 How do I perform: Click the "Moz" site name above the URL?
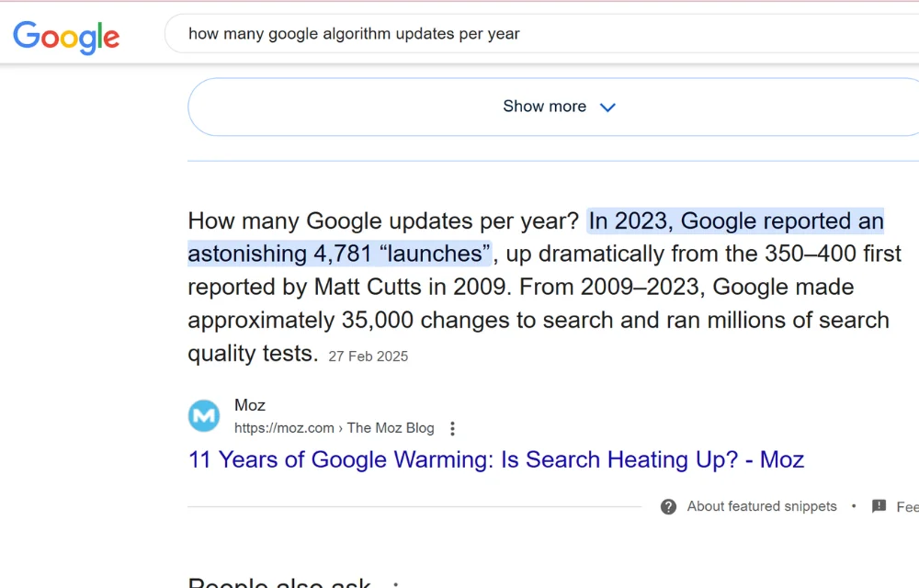pyautogui.click(x=250, y=404)
